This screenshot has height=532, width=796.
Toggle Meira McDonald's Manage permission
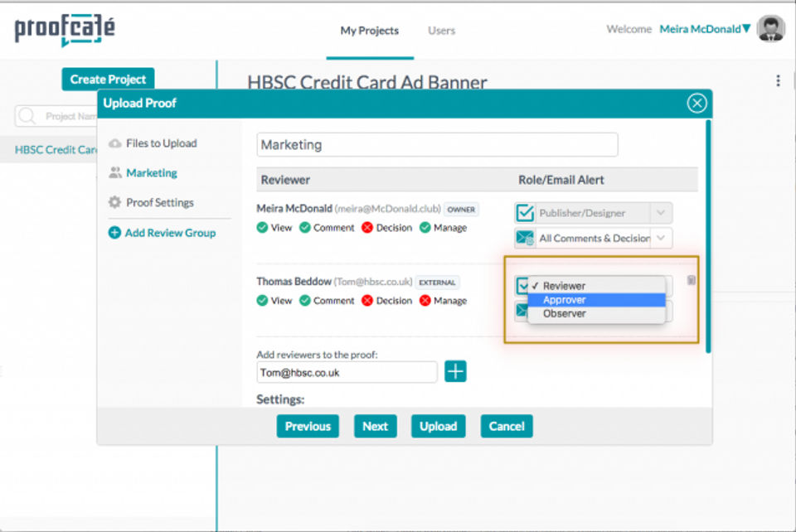point(425,228)
